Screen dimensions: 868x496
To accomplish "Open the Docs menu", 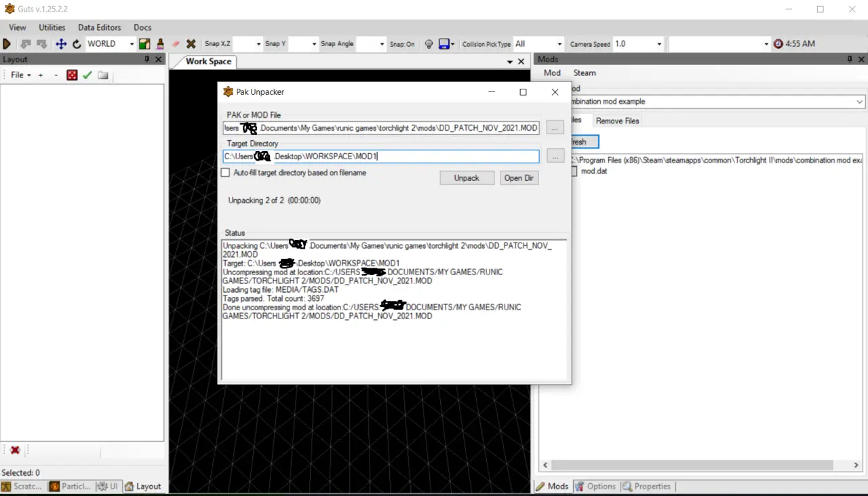I will pyautogui.click(x=142, y=28).
